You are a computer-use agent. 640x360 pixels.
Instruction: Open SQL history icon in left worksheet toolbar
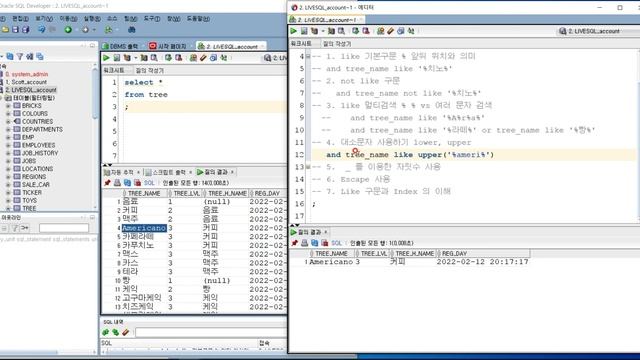pyautogui.click(x=213, y=58)
